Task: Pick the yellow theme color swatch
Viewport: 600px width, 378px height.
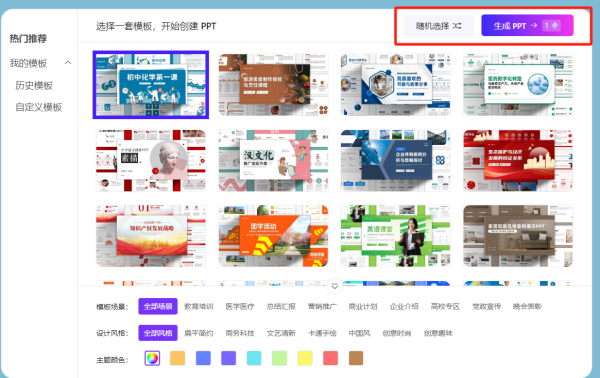Action: [305, 358]
